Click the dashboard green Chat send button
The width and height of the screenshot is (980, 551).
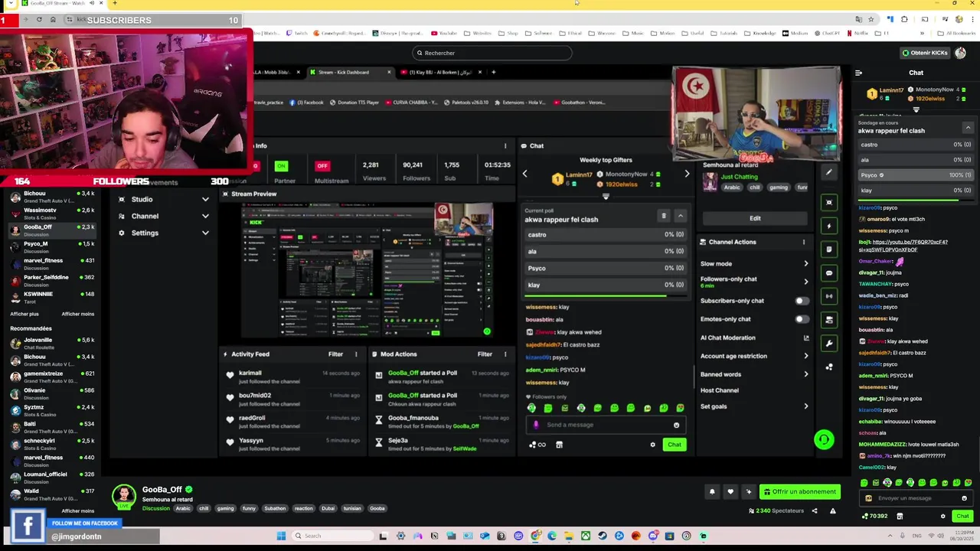click(x=674, y=445)
